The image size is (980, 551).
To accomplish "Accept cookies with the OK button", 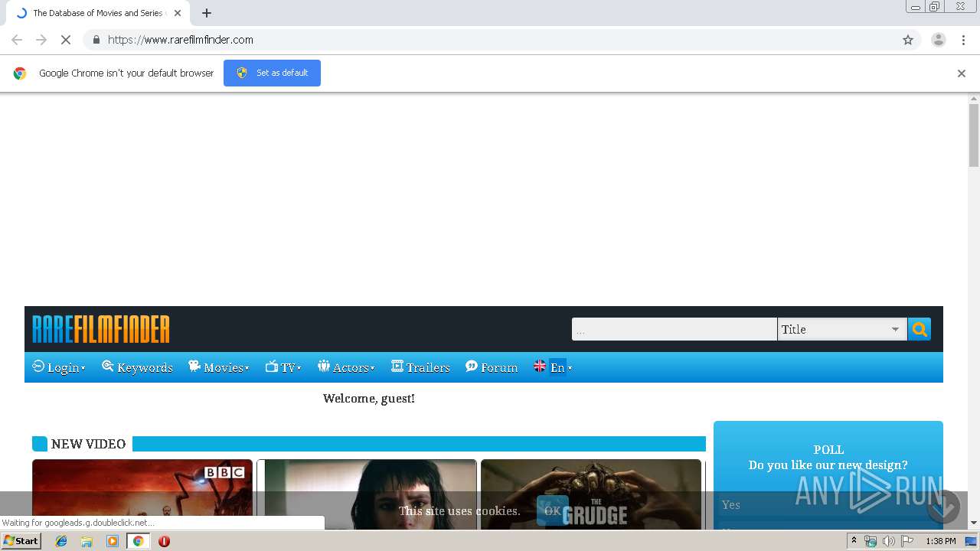I will tap(552, 510).
